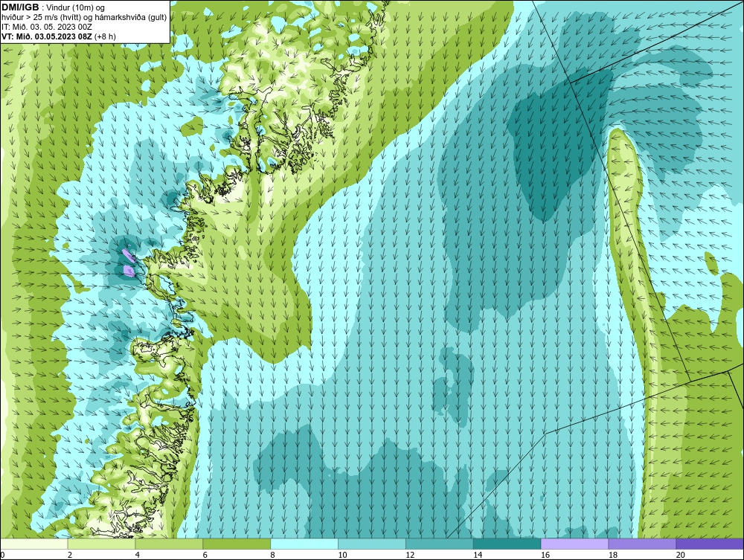Click the DMI/IGB title text
The height and width of the screenshot is (560, 744).
coord(20,7)
